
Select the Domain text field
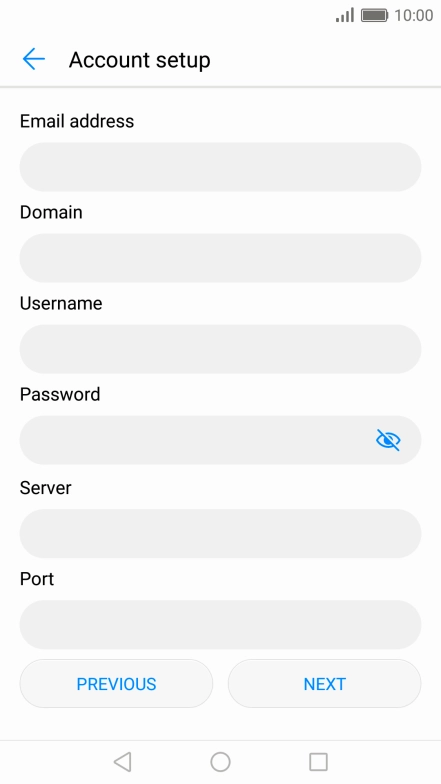tap(220, 258)
